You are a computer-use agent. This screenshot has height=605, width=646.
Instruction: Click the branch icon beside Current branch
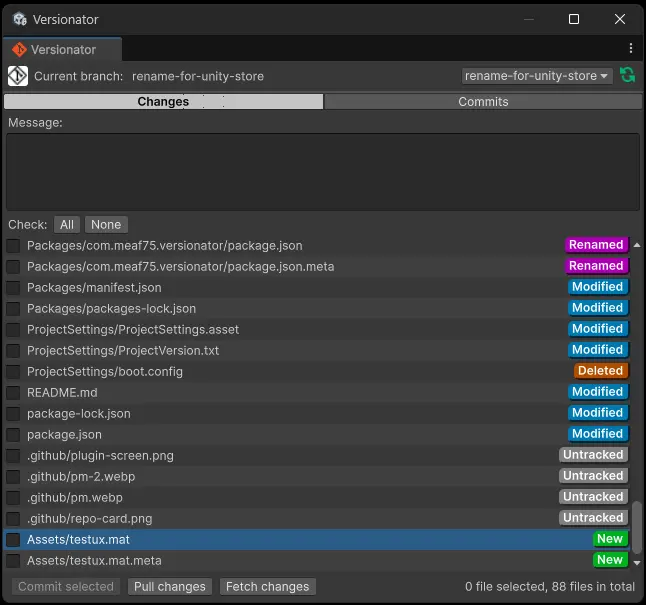tap(18, 76)
